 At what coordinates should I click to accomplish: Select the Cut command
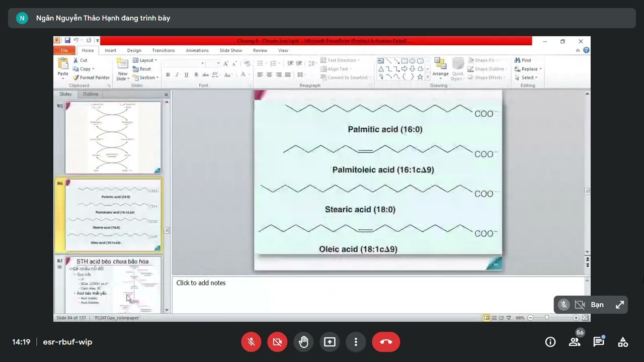coord(80,60)
